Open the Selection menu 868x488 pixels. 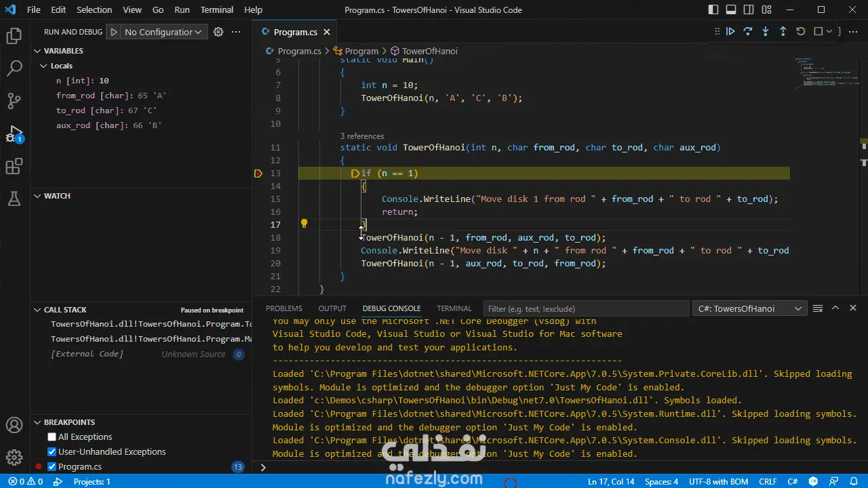[x=94, y=9]
